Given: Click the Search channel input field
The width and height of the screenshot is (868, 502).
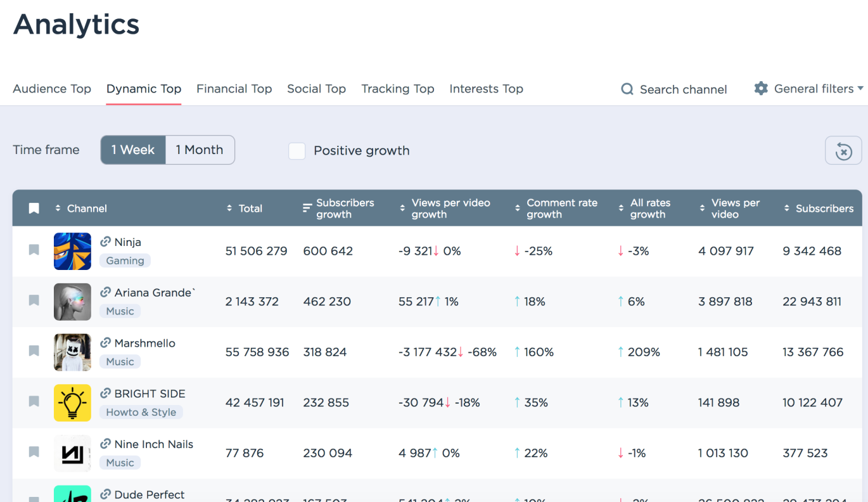Looking at the screenshot, I should click(683, 89).
